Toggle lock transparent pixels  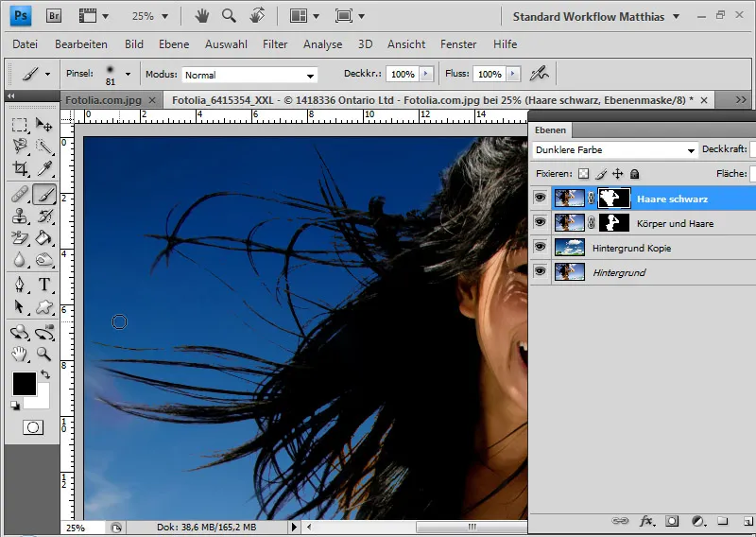[x=584, y=174]
